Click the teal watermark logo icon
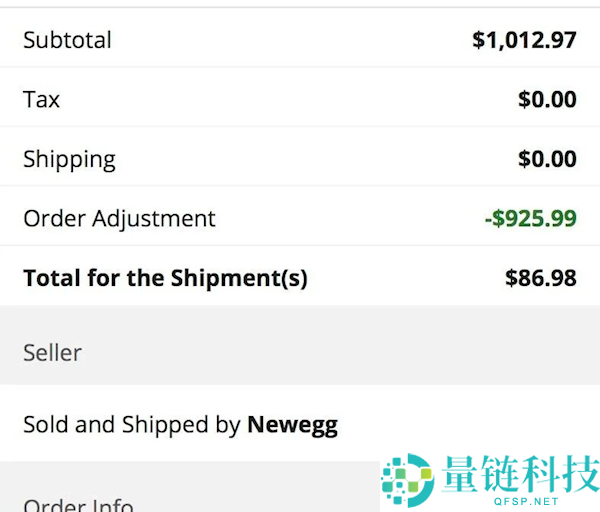600x512 pixels. 406,479
